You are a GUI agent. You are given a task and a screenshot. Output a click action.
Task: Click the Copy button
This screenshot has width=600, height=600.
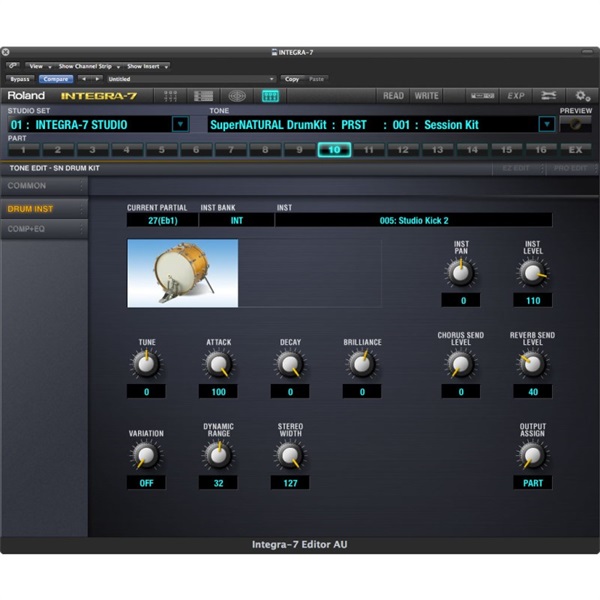point(292,79)
